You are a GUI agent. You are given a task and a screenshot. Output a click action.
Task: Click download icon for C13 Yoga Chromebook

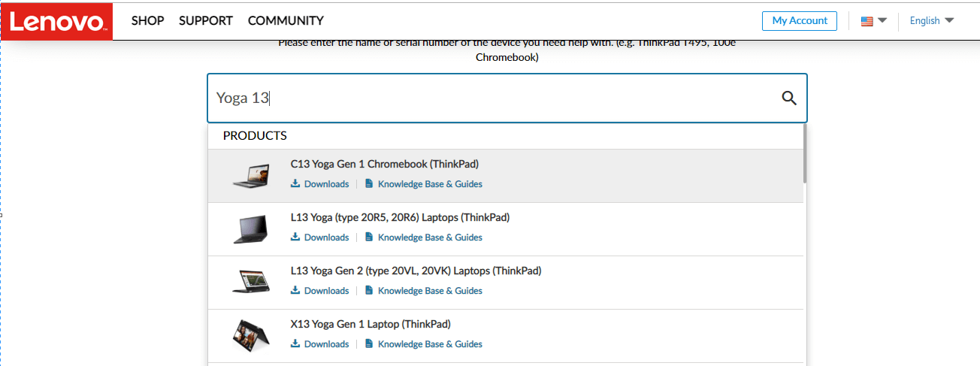pos(295,183)
